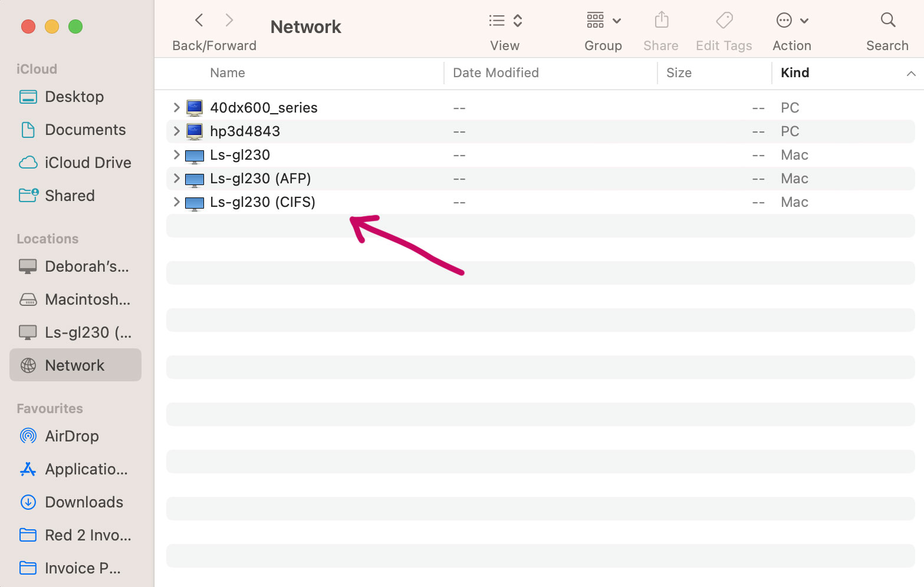Click the Forward navigation arrow
The image size is (924, 587).
coord(229,21)
